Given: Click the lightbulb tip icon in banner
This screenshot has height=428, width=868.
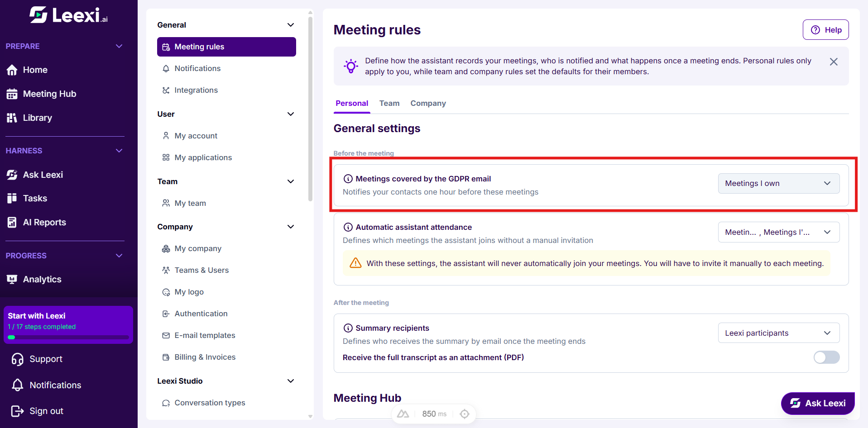Looking at the screenshot, I should [x=350, y=66].
